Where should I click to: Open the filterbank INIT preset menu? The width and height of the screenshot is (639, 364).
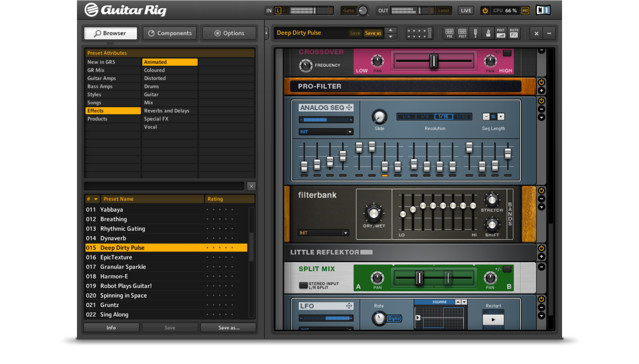(x=323, y=233)
